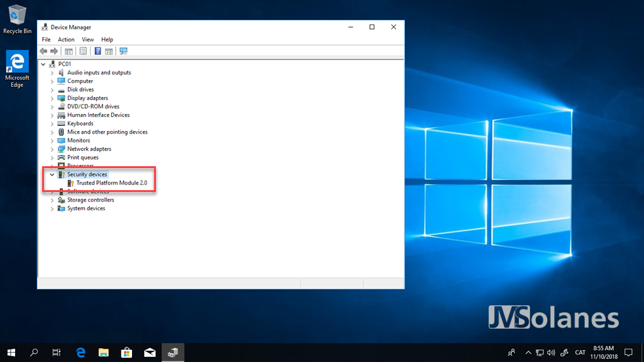Screen dimensions: 644x362
Task: Open the Action Center notifications icon
Action: (x=628, y=353)
